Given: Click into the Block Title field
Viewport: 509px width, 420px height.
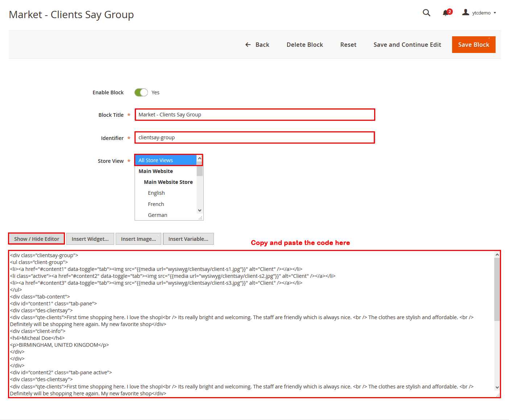Looking at the screenshot, I should [255, 115].
